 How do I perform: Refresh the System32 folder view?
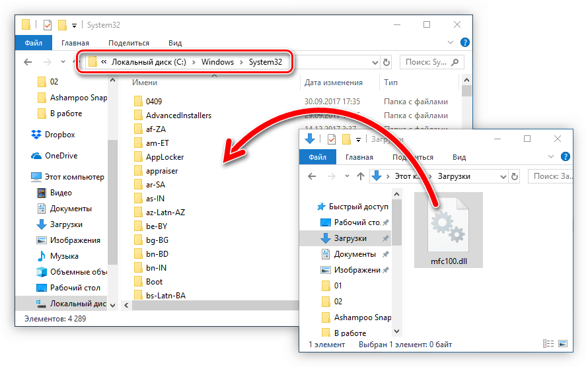(x=386, y=62)
